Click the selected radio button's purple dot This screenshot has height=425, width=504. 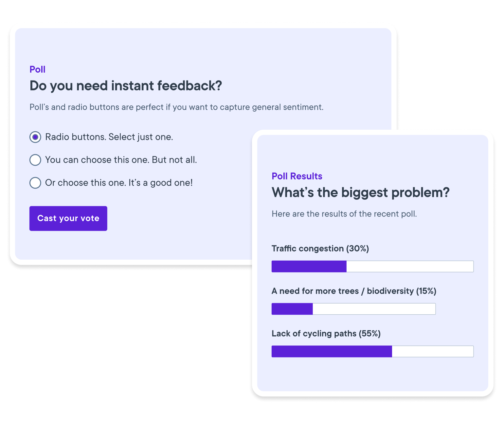coord(35,137)
